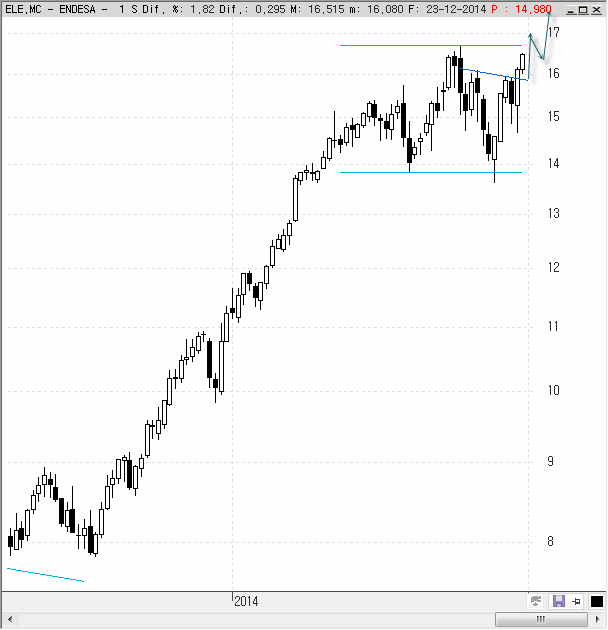The height and width of the screenshot is (630, 608).
Task: Click the percent difference 1,82 value
Action: tap(203, 9)
